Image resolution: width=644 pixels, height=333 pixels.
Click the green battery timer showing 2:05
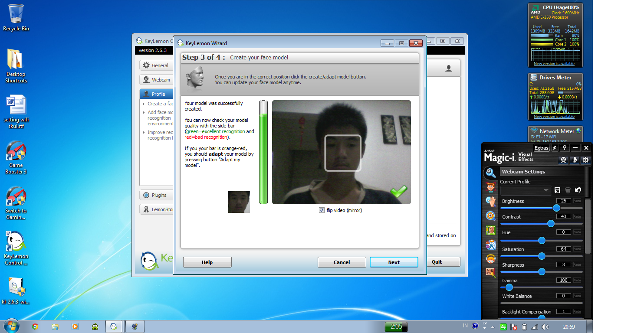pyautogui.click(x=396, y=326)
